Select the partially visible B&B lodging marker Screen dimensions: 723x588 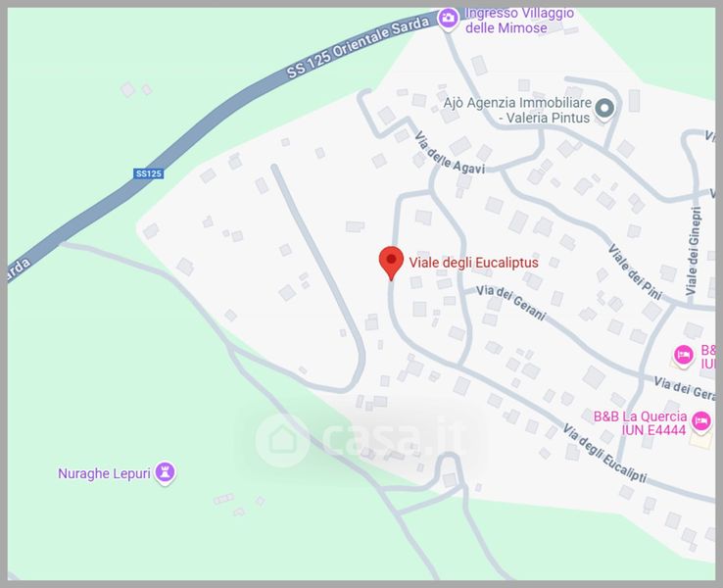pyautogui.click(x=683, y=356)
